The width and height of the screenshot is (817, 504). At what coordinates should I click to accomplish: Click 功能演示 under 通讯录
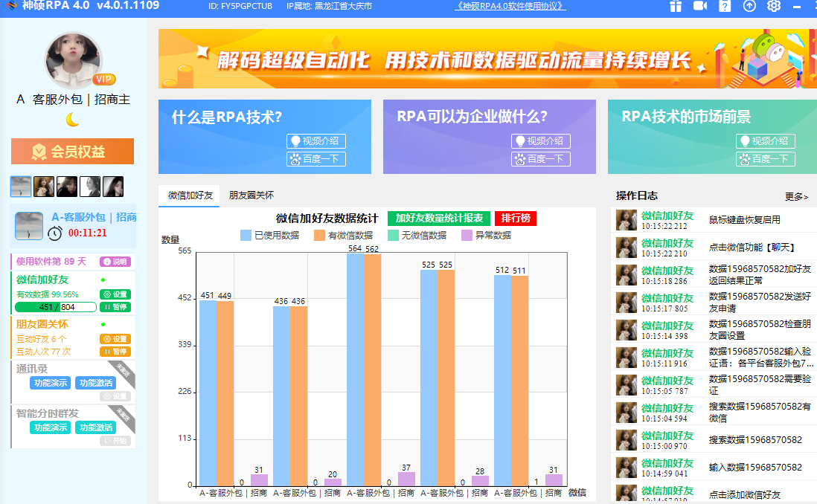pos(51,383)
